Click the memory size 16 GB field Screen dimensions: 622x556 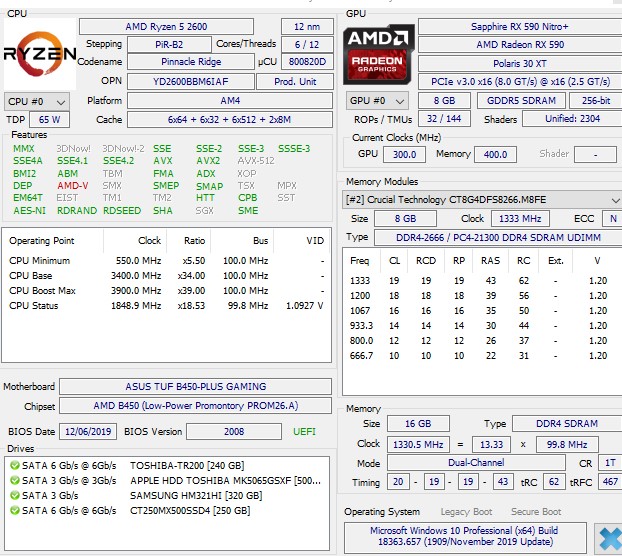tap(418, 424)
